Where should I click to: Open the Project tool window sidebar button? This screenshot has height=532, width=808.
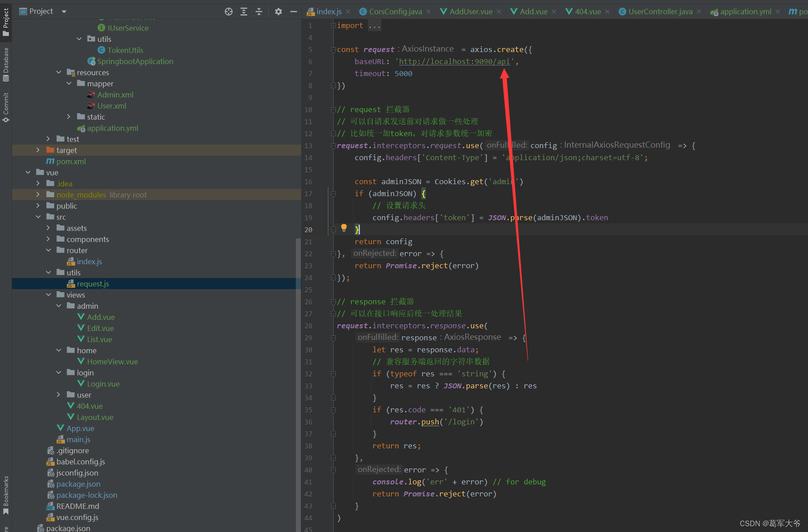(6, 22)
